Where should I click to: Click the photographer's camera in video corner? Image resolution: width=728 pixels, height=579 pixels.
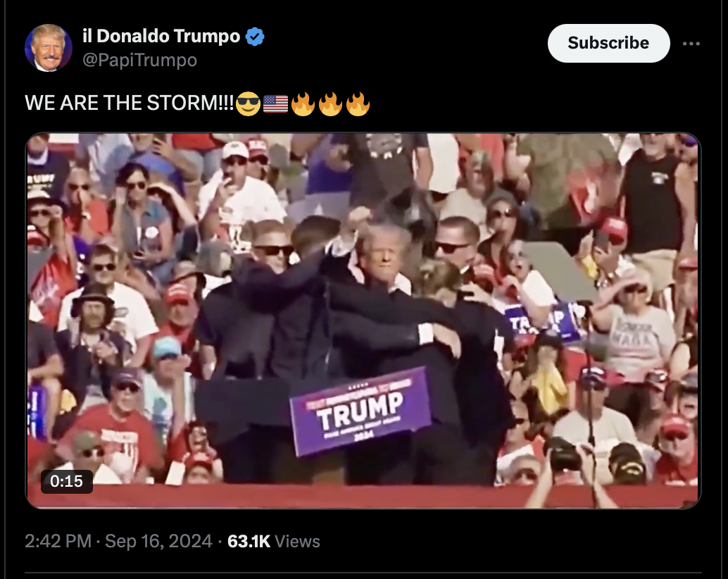[563, 454]
